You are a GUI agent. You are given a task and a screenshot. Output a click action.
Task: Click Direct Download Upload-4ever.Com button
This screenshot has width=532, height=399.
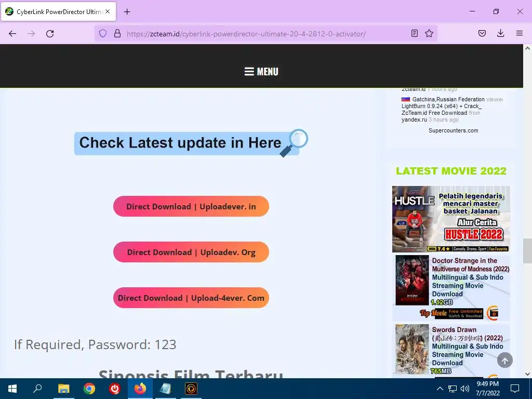coord(191,298)
